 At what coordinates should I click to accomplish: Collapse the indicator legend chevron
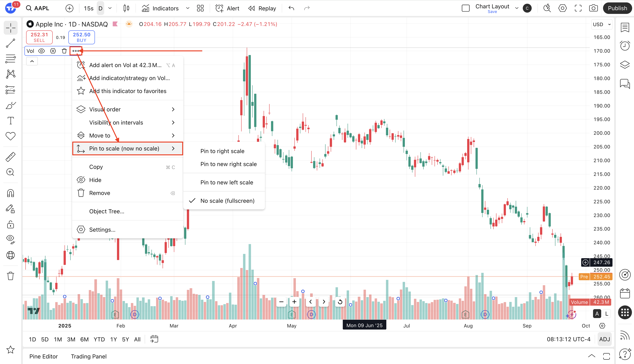(x=32, y=61)
